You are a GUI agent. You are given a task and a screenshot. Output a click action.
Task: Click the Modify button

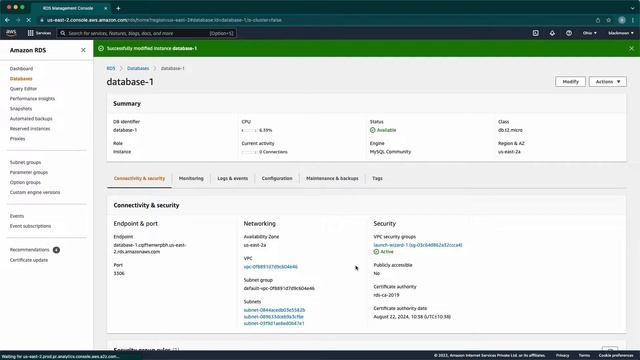click(x=570, y=82)
